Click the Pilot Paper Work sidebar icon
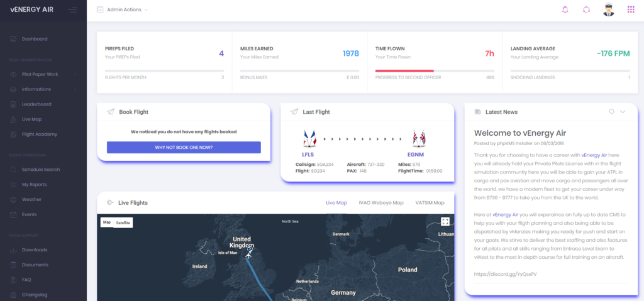Image resolution: width=644 pixels, height=301 pixels. (13, 74)
